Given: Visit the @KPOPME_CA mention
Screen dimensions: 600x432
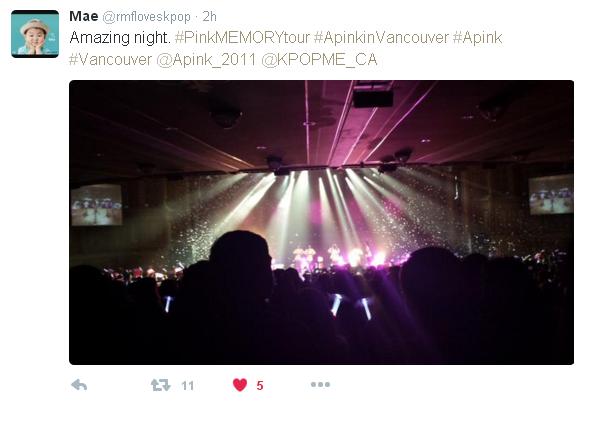Looking at the screenshot, I should click(x=319, y=60).
